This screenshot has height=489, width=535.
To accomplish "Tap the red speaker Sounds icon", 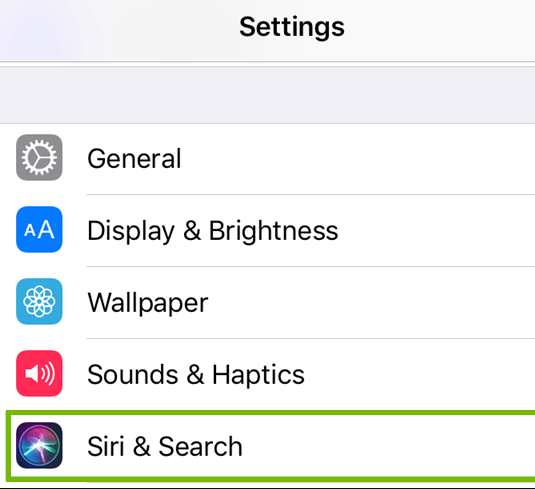I will (39, 373).
